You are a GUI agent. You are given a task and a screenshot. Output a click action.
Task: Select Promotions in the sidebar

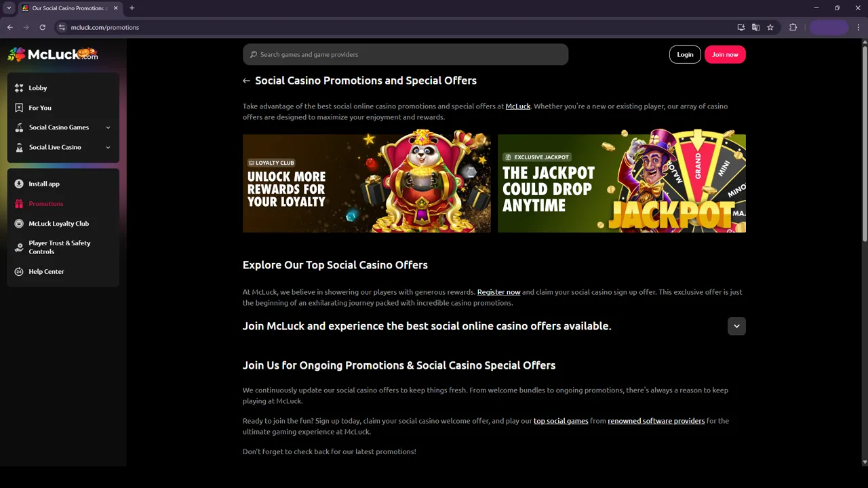pyautogui.click(x=45, y=203)
